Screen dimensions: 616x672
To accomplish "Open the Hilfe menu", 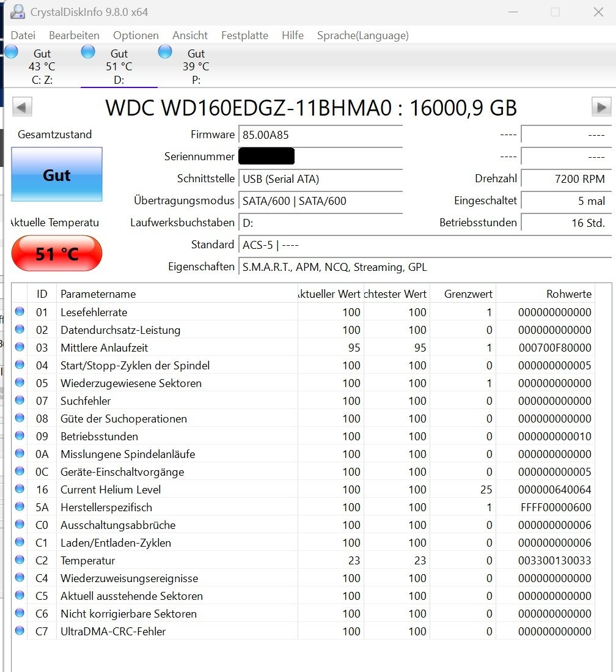I will pos(293,35).
